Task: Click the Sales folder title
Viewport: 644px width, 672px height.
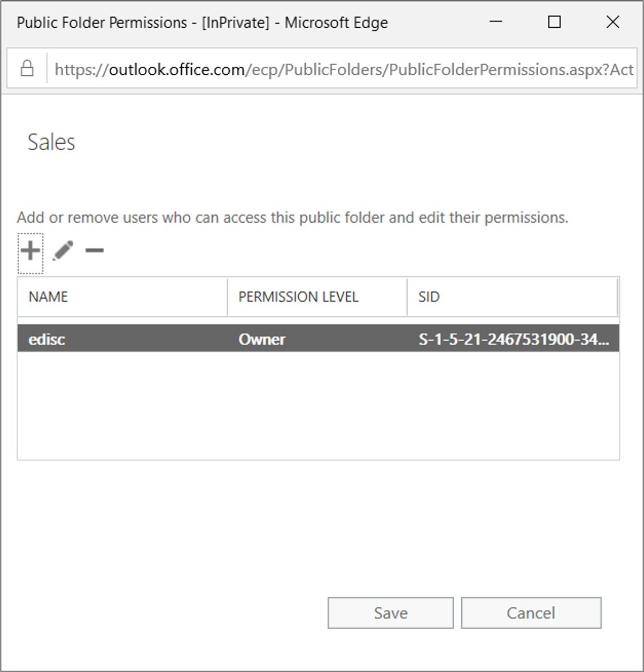Action: (x=51, y=142)
